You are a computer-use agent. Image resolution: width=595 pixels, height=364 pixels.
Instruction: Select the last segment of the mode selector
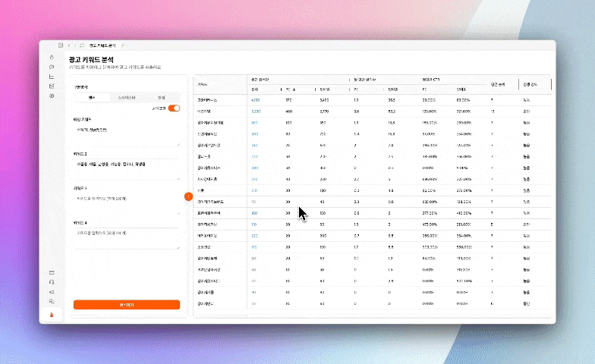tap(161, 97)
